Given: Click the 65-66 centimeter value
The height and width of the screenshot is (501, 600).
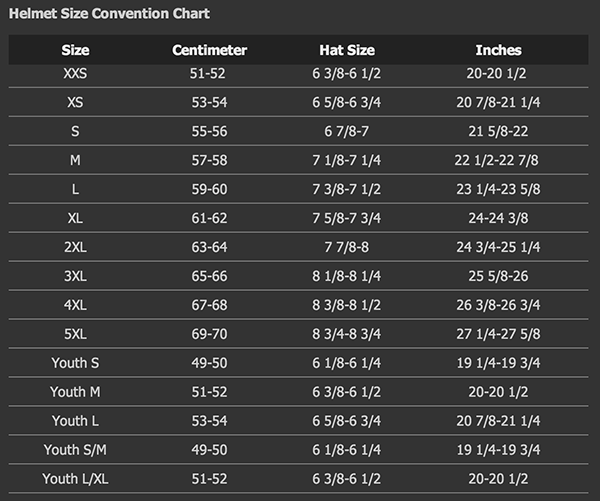Looking at the screenshot, I should coord(209,276).
